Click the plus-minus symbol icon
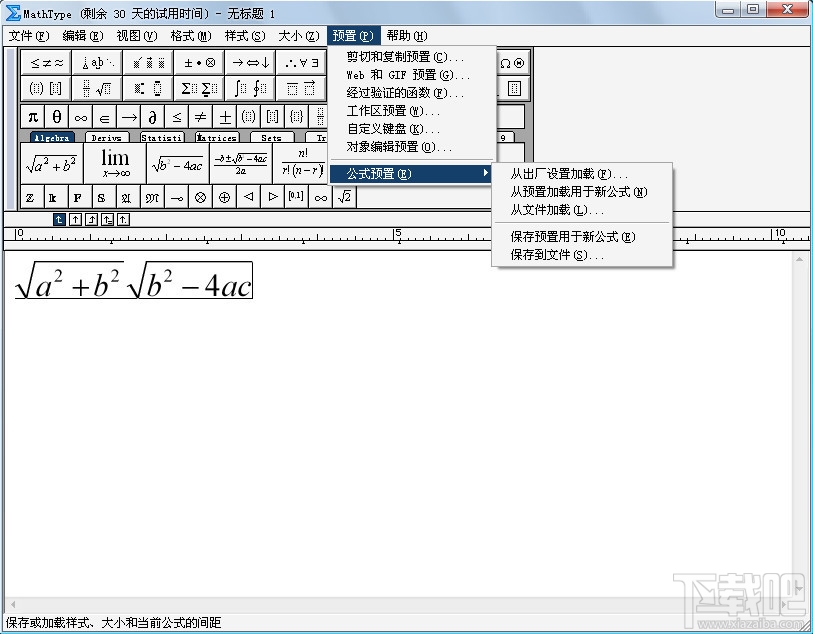The height and width of the screenshot is (634, 813). point(224,116)
